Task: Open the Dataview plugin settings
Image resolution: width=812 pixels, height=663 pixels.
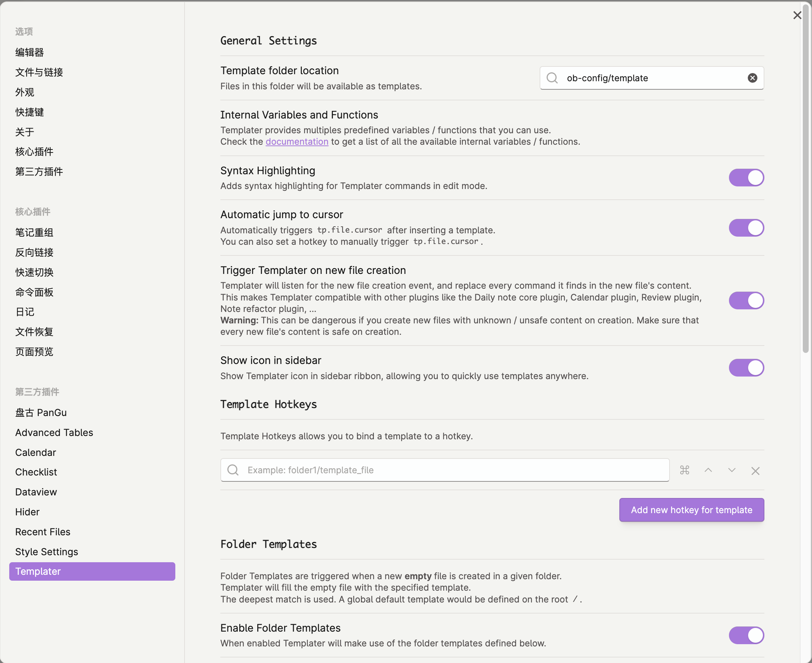Action: (x=36, y=492)
